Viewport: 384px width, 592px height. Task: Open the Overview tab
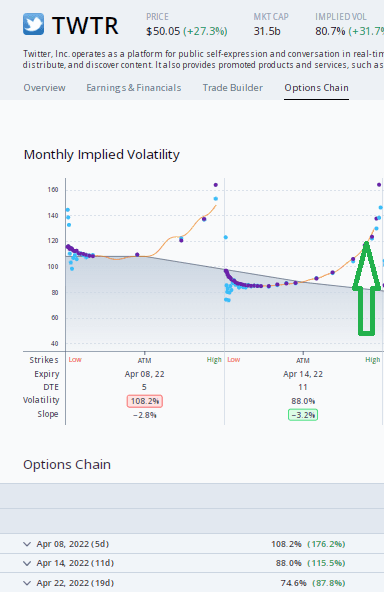[x=45, y=88]
